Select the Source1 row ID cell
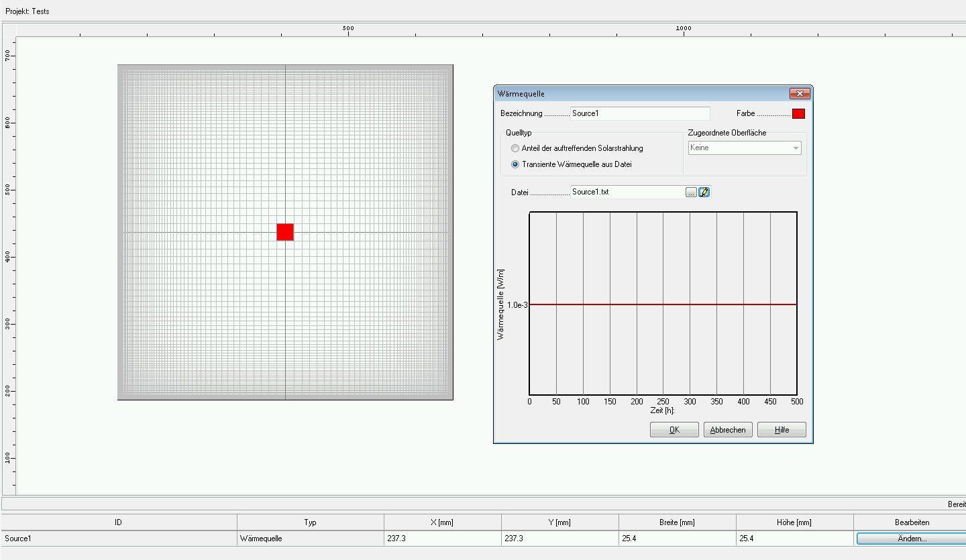The image size is (966, 560). tap(119, 539)
